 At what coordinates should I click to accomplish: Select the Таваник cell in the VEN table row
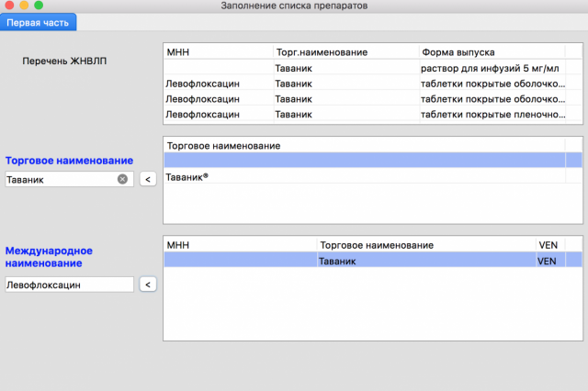point(426,261)
